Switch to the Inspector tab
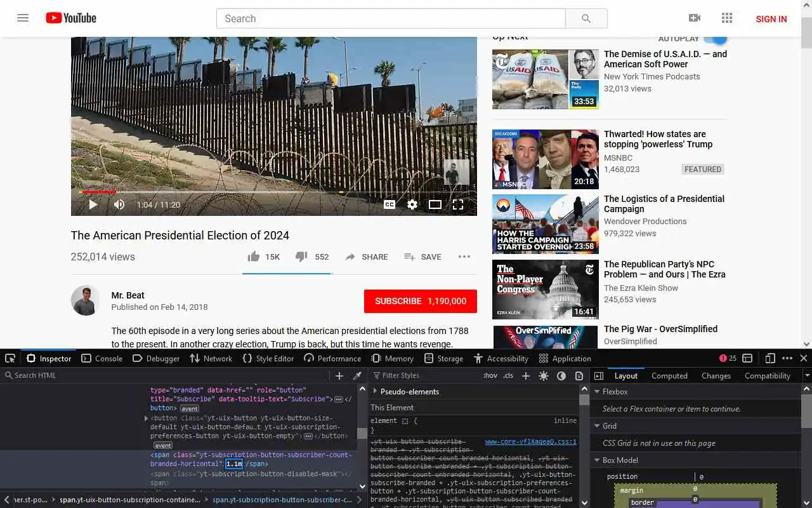The height and width of the screenshot is (508, 812). click(x=49, y=358)
